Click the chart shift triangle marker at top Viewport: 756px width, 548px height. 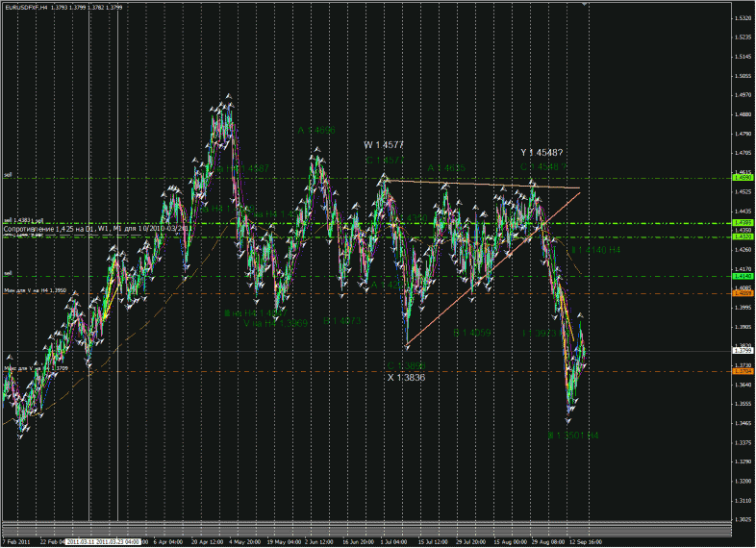(x=586, y=7)
